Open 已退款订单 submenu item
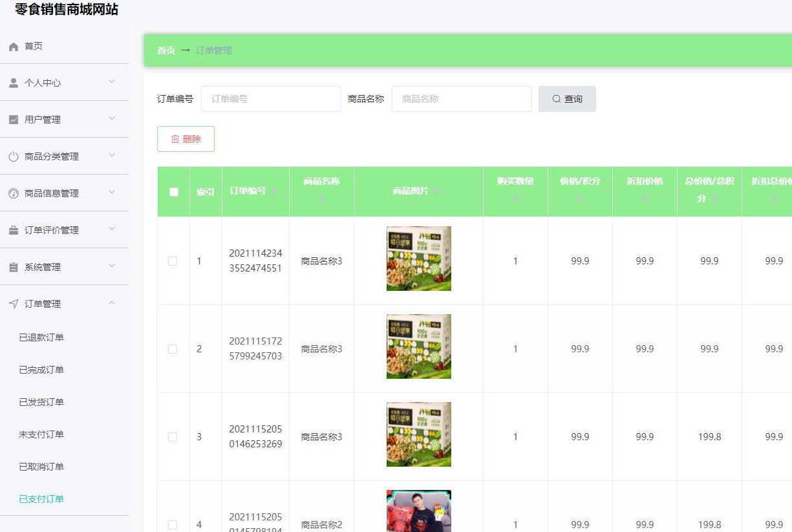The width and height of the screenshot is (792, 532). pyautogui.click(x=41, y=337)
